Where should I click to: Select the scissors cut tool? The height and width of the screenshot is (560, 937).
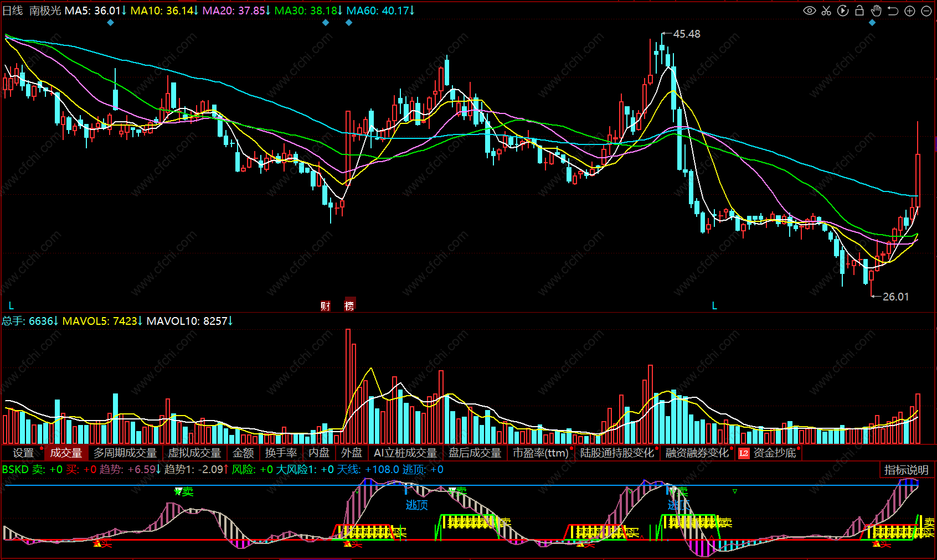pos(826,11)
